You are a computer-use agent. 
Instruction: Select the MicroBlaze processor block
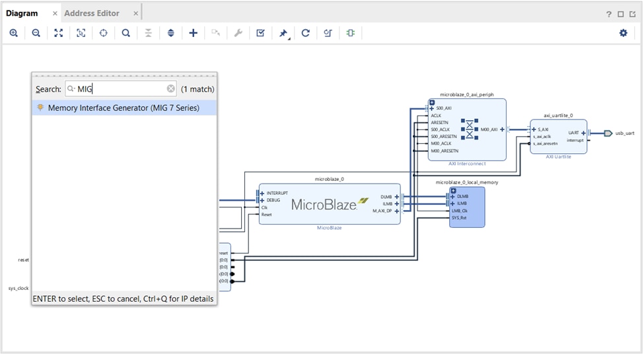click(330, 204)
